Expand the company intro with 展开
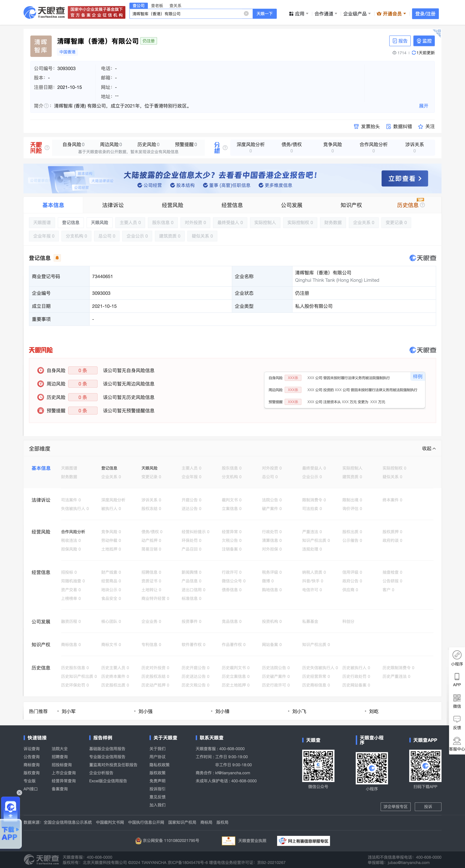The width and height of the screenshot is (465, 868). click(423, 106)
